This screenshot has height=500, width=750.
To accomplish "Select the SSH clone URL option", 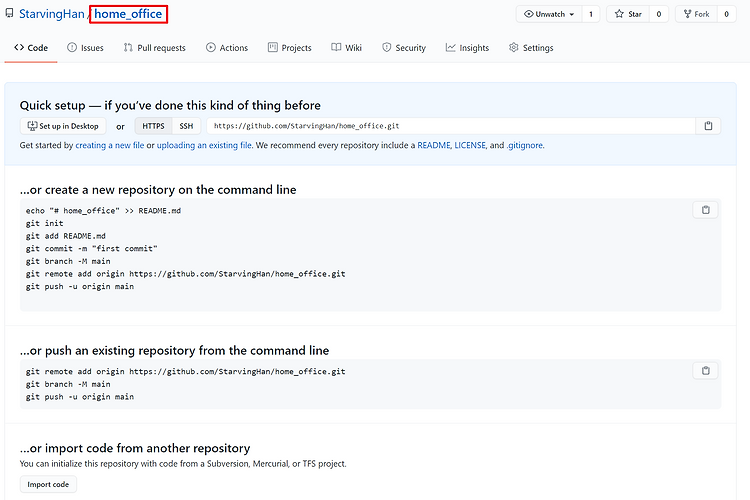I will coord(186,126).
